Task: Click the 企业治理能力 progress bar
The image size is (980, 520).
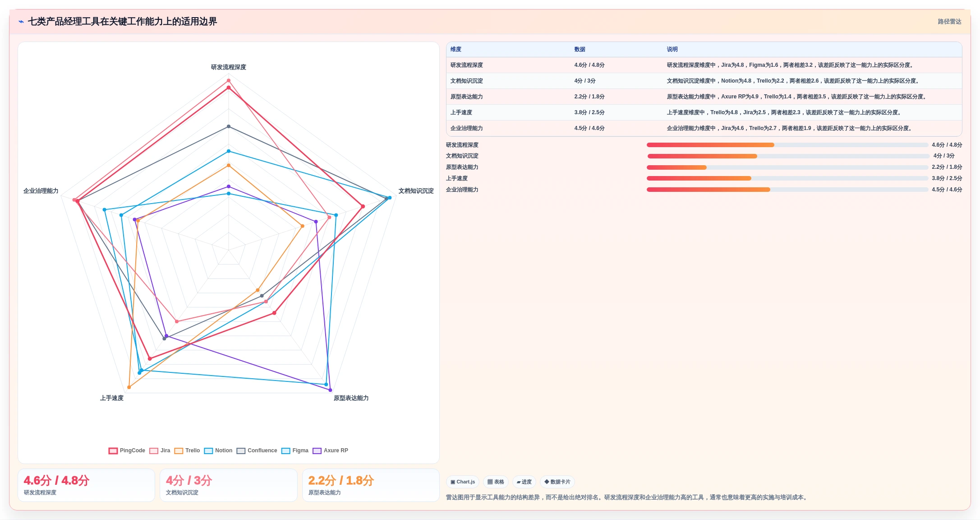Action: tap(787, 190)
